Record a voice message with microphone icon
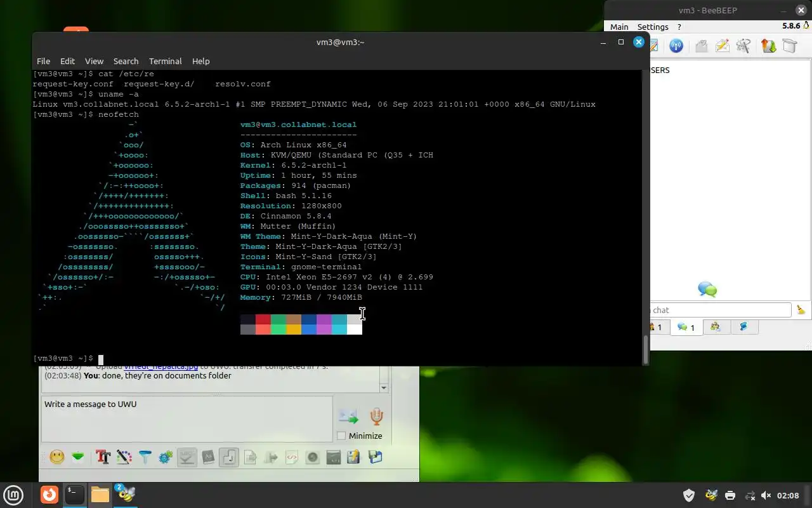This screenshot has height=508, width=812. (377, 417)
